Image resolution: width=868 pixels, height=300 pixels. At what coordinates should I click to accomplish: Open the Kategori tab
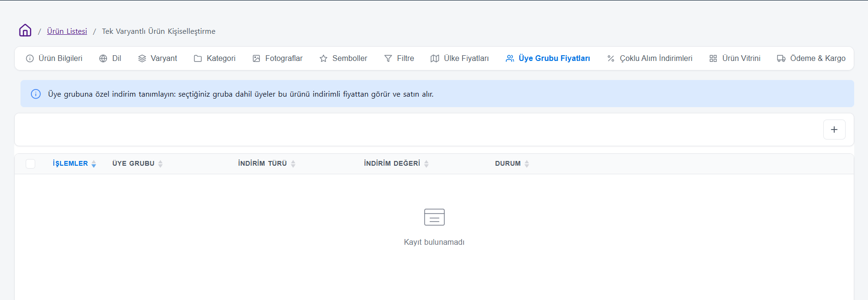point(215,58)
